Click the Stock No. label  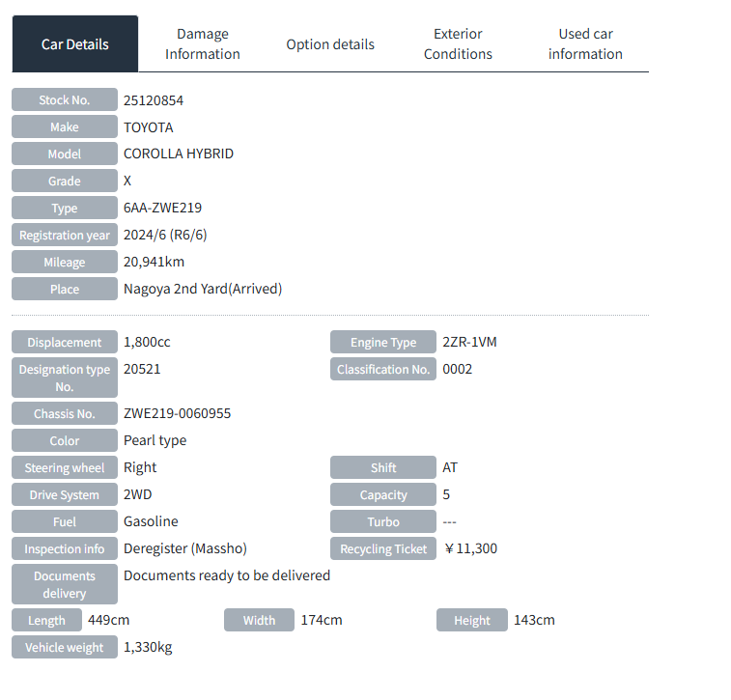point(64,100)
